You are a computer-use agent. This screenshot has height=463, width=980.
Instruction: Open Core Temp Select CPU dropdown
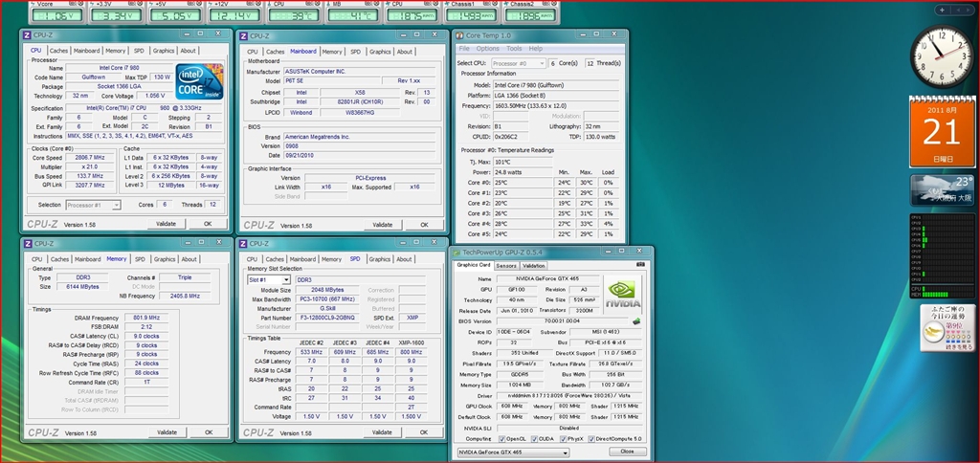point(519,63)
